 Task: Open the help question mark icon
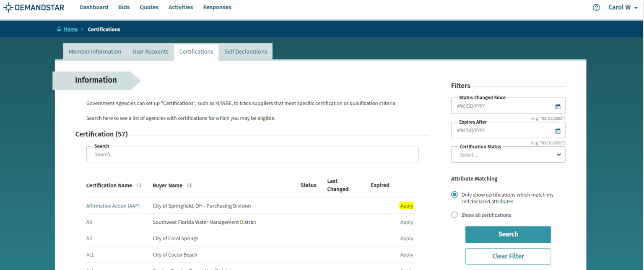pyautogui.click(x=596, y=7)
